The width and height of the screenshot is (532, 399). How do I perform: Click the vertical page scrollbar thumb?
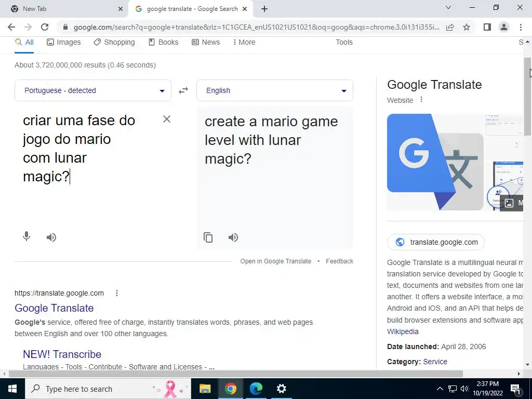[x=527, y=97]
